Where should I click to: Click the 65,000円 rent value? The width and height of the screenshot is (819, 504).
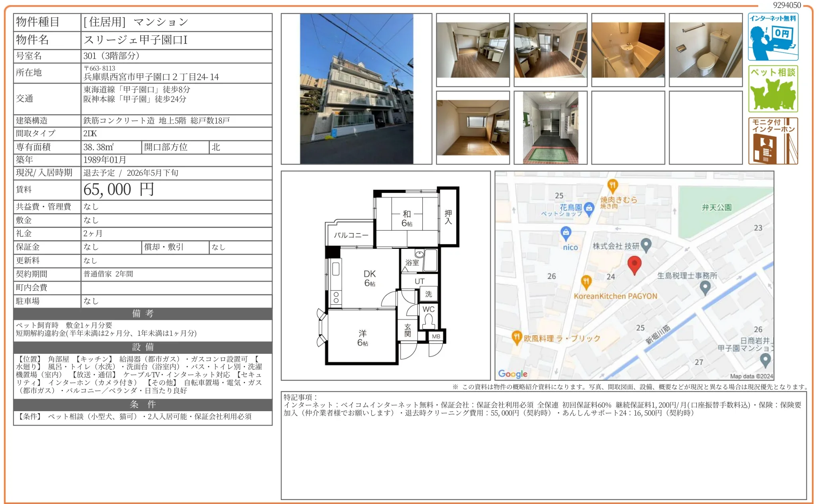[119, 190]
